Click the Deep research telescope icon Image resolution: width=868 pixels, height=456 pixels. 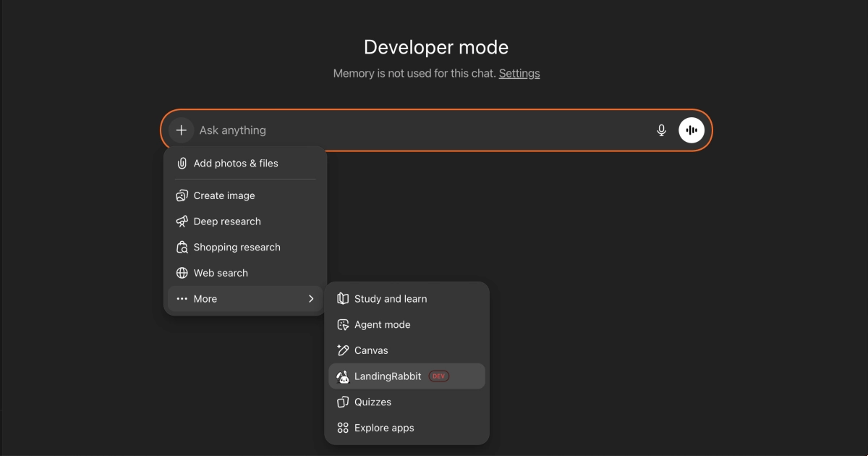[x=182, y=221]
